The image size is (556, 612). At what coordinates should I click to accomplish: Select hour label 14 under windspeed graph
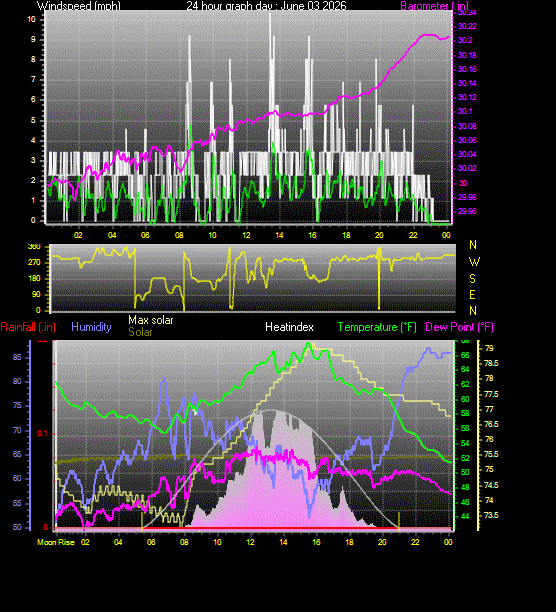[x=279, y=235]
